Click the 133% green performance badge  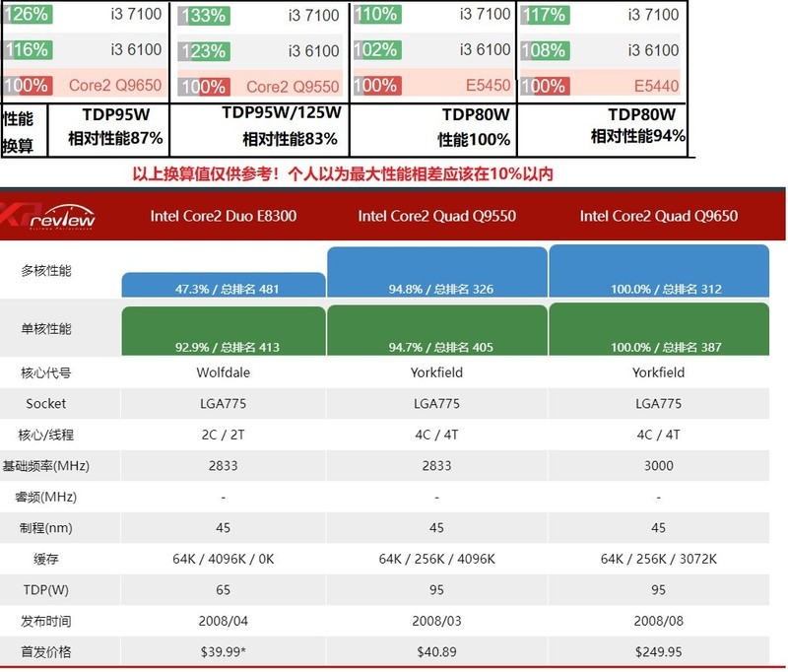[205, 16]
